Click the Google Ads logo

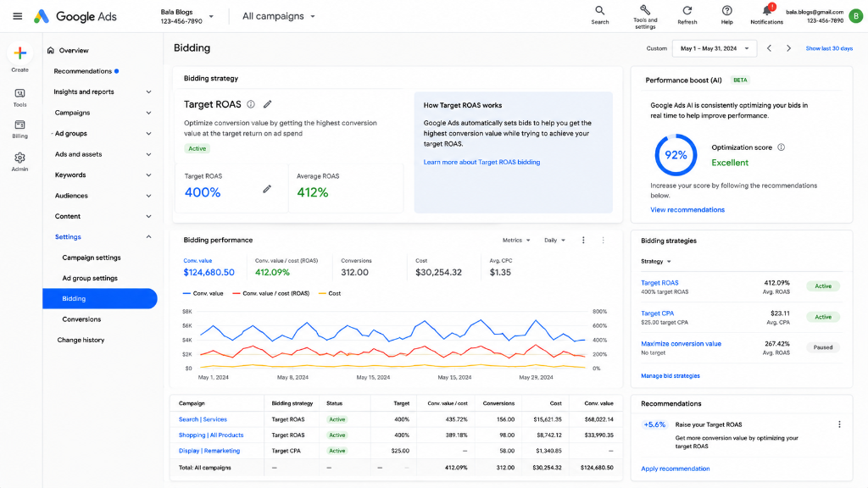point(75,17)
